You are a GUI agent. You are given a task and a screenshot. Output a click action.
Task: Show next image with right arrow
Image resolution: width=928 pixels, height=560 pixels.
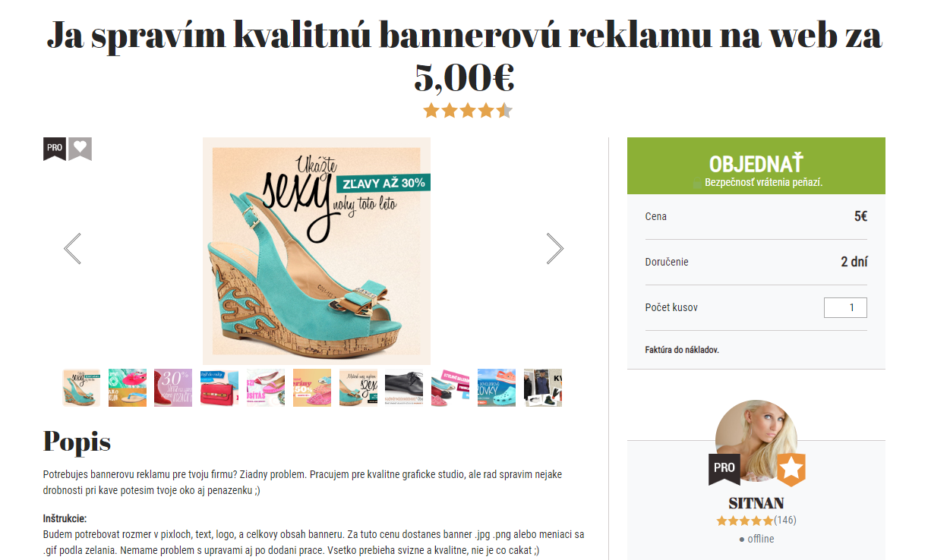coord(555,248)
